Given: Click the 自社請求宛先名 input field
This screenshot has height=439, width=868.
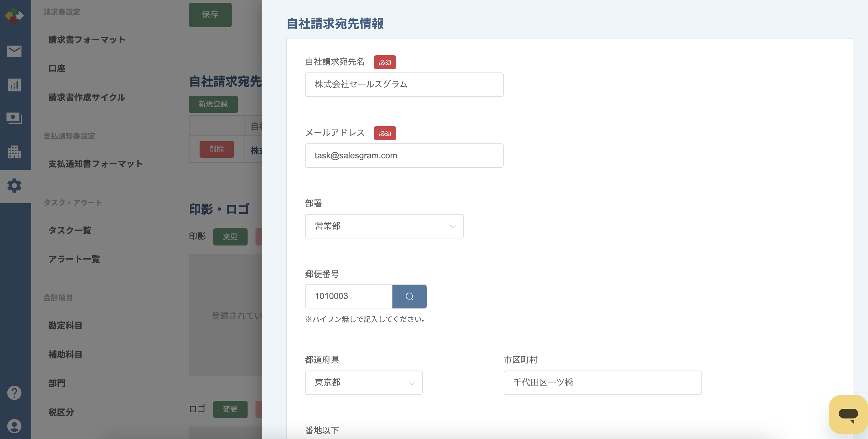Looking at the screenshot, I should [404, 85].
